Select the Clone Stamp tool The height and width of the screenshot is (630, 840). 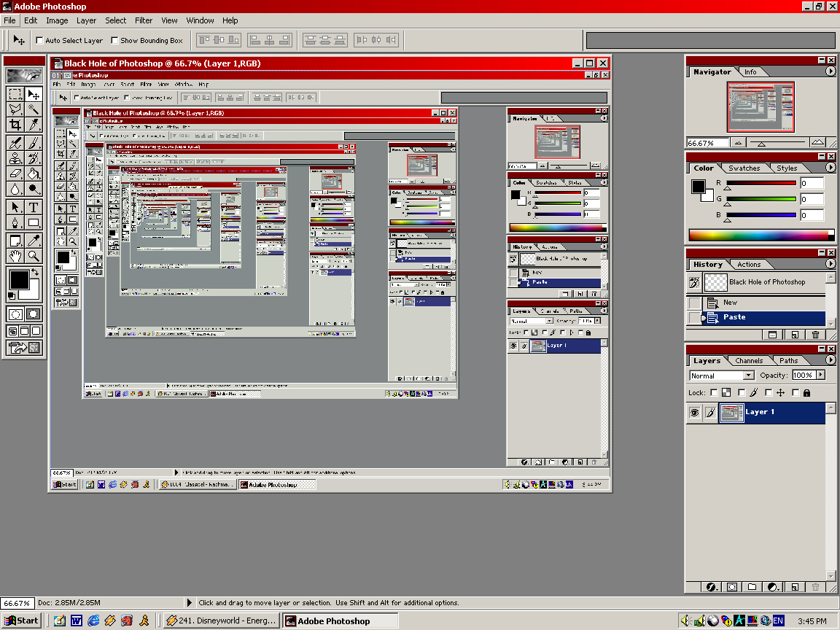[x=15, y=158]
